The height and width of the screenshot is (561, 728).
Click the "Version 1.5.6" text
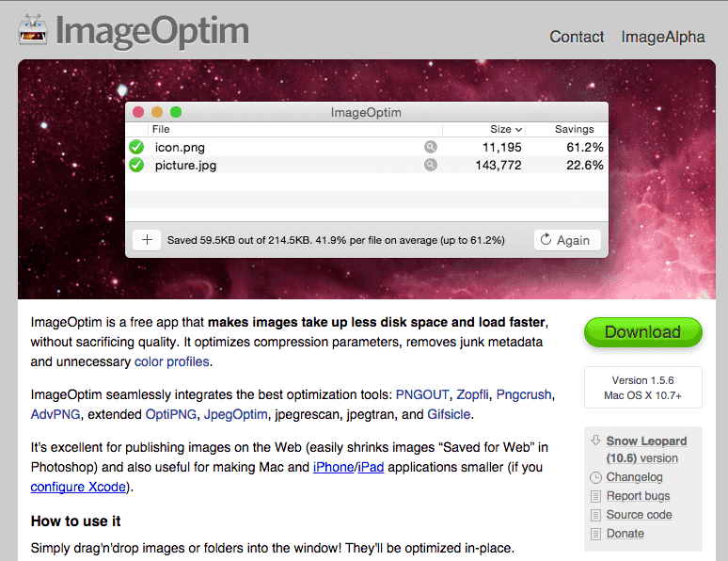pos(643,380)
